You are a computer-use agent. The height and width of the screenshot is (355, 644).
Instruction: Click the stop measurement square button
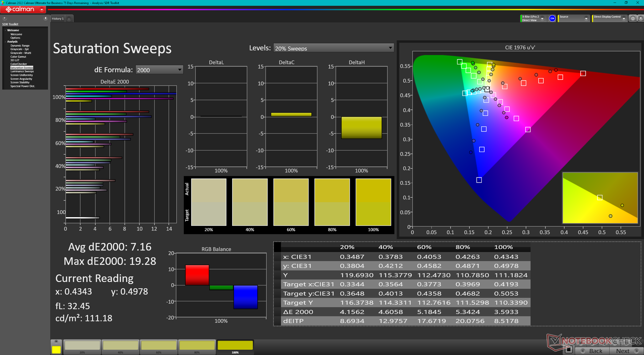coord(569,350)
